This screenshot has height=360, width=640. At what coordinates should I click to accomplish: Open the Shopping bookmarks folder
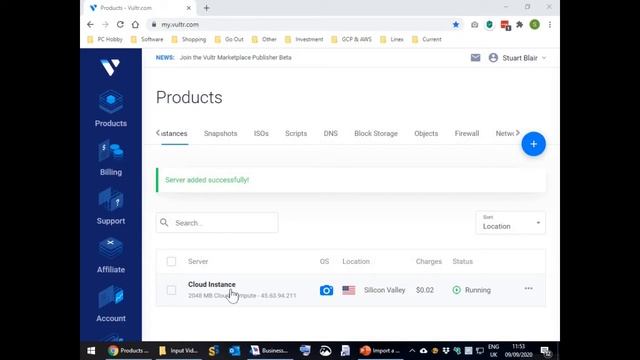coord(189,39)
